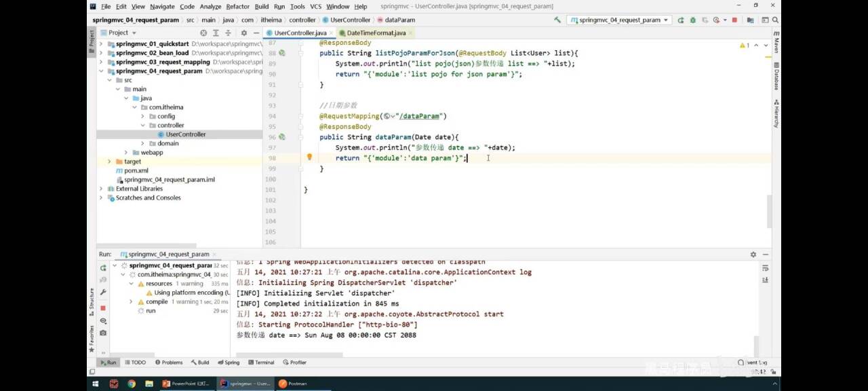
Task: Open the Terminal tool window
Action: [x=260, y=362]
